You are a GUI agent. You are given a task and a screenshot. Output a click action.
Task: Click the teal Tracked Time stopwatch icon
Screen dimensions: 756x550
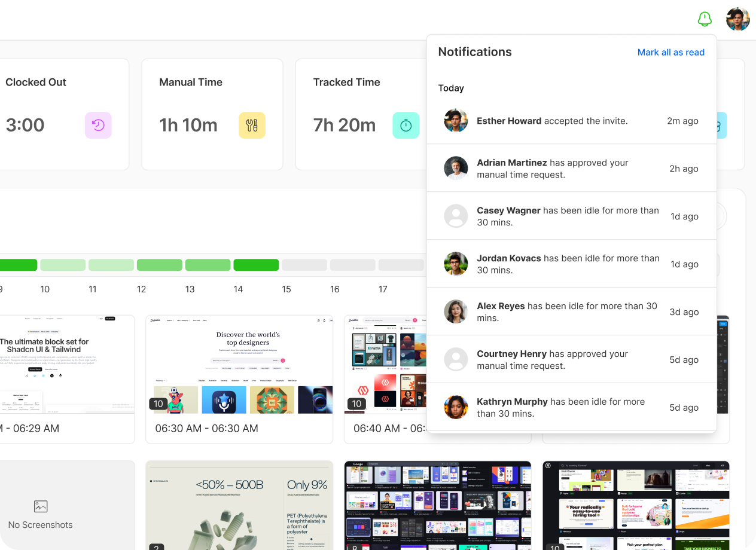(x=406, y=126)
